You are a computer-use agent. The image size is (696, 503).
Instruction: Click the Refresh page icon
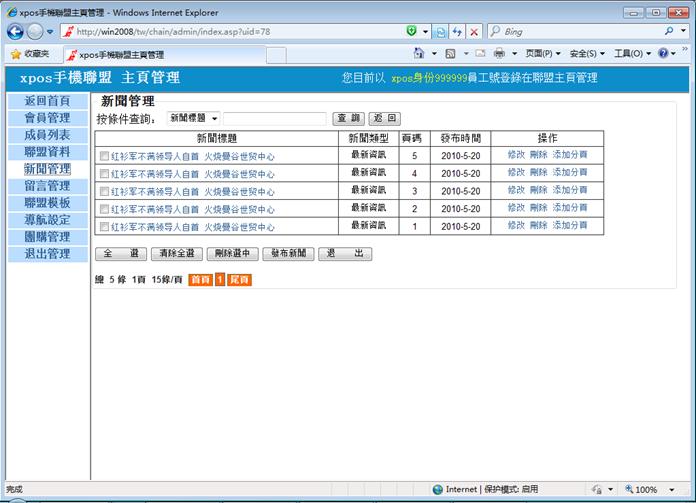coord(457,32)
